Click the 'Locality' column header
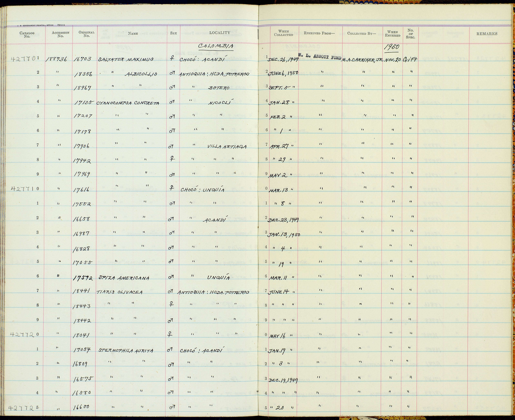Viewport: 515px width, 420px height. (220, 33)
